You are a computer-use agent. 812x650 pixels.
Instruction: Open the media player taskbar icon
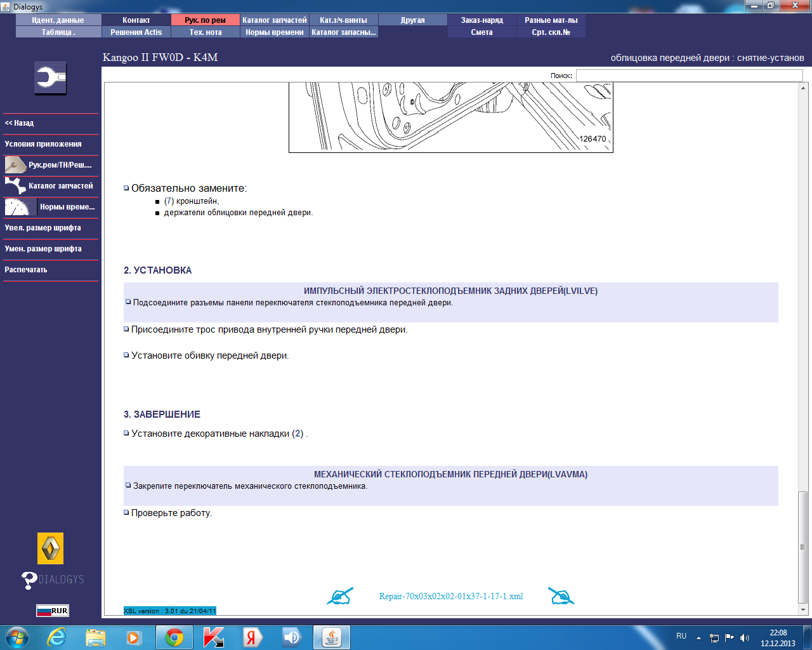pyautogui.click(x=134, y=637)
